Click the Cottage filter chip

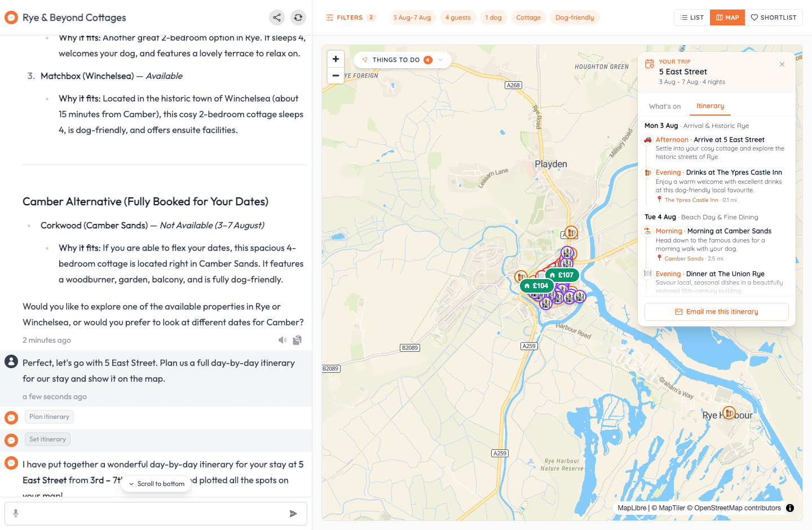pos(528,17)
